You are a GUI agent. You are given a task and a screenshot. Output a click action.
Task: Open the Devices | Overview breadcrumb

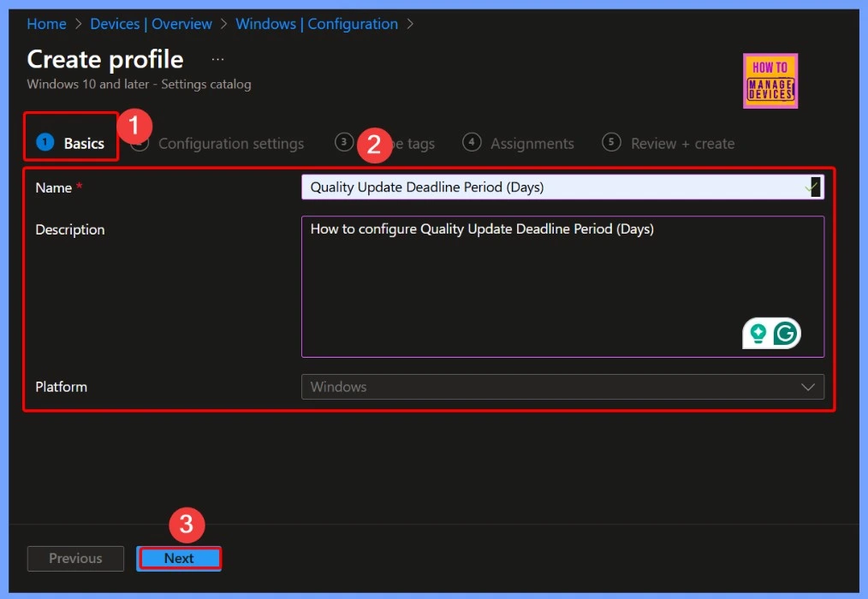(151, 24)
